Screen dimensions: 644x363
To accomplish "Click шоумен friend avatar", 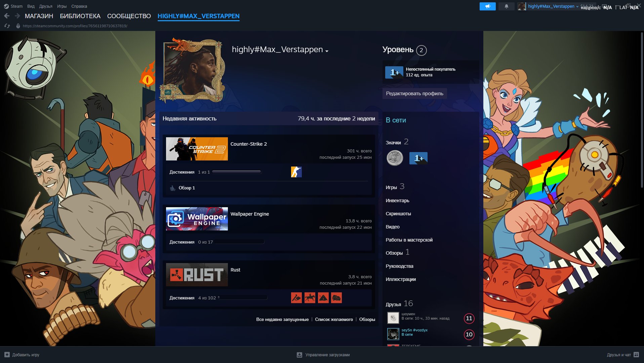I will point(393,318).
